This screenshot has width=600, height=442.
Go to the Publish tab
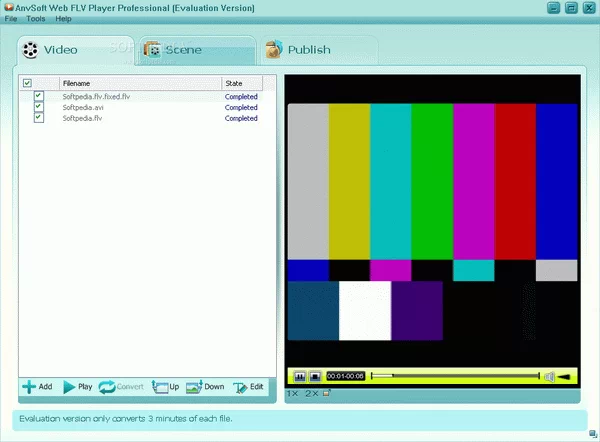(319, 50)
